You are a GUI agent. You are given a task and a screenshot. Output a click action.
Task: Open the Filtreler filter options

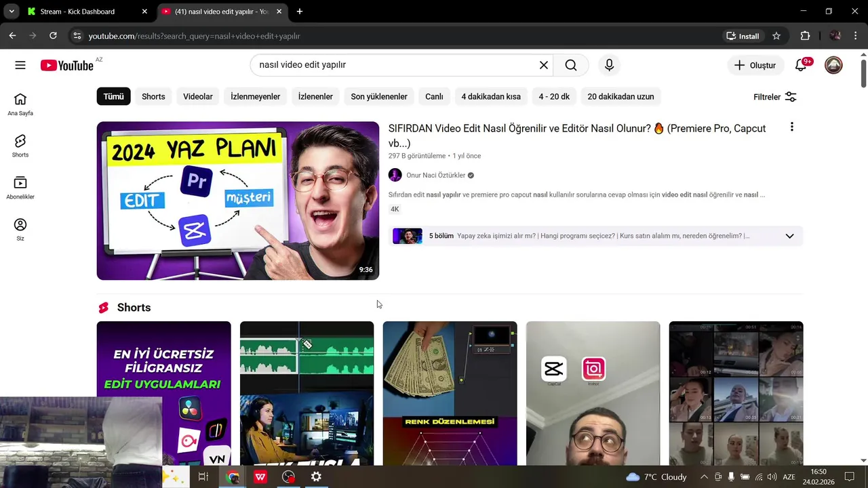(x=775, y=97)
